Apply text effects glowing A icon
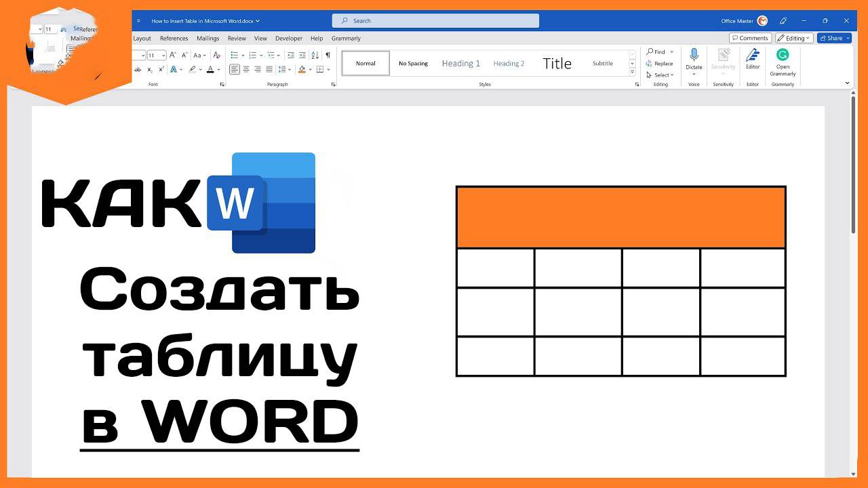This screenshot has width=868, height=488. [x=174, y=69]
